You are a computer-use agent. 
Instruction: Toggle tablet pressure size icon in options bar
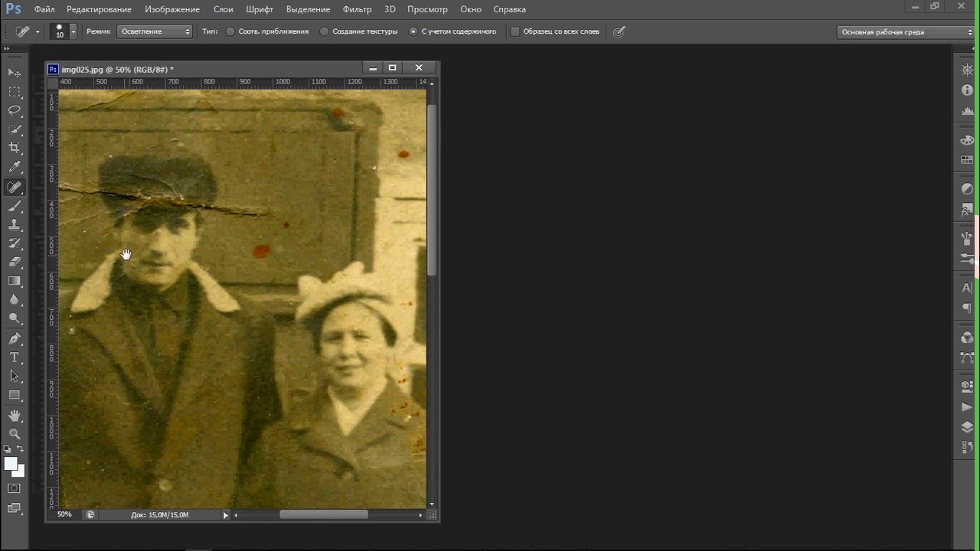[x=619, y=31]
